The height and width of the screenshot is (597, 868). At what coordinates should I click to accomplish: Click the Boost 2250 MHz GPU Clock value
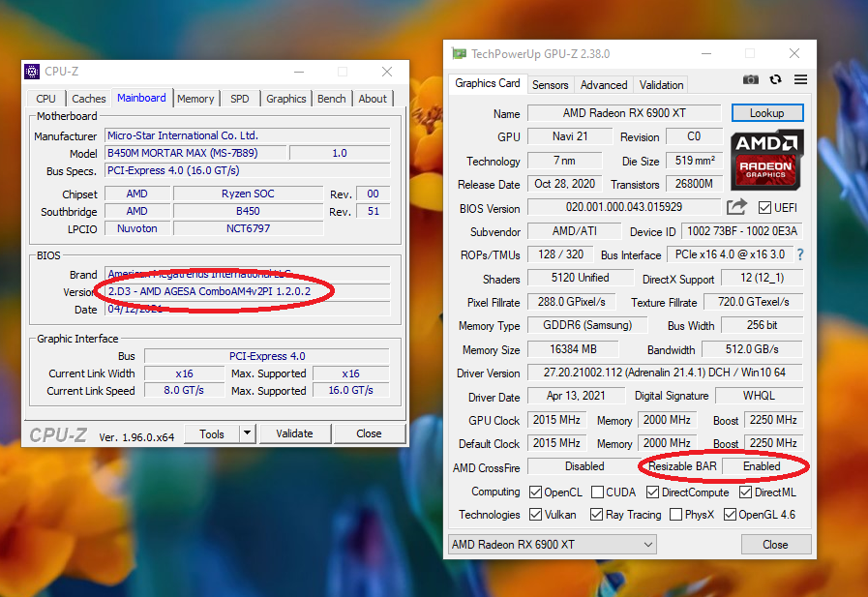[x=773, y=420]
